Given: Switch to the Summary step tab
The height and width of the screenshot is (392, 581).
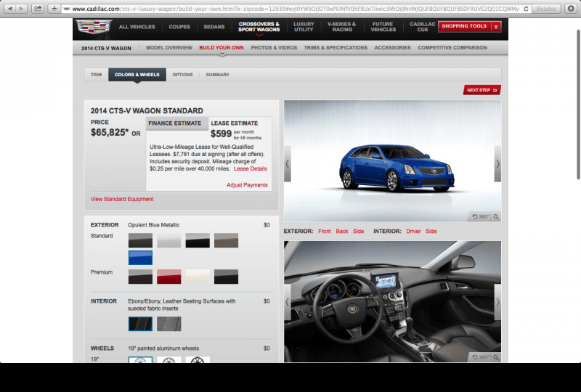Looking at the screenshot, I should [x=217, y=75].
